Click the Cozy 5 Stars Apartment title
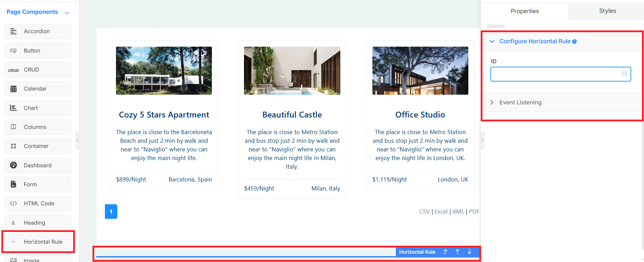Image resolution: width=644 pixels, height=262 pixels. (x=164, y=115)
